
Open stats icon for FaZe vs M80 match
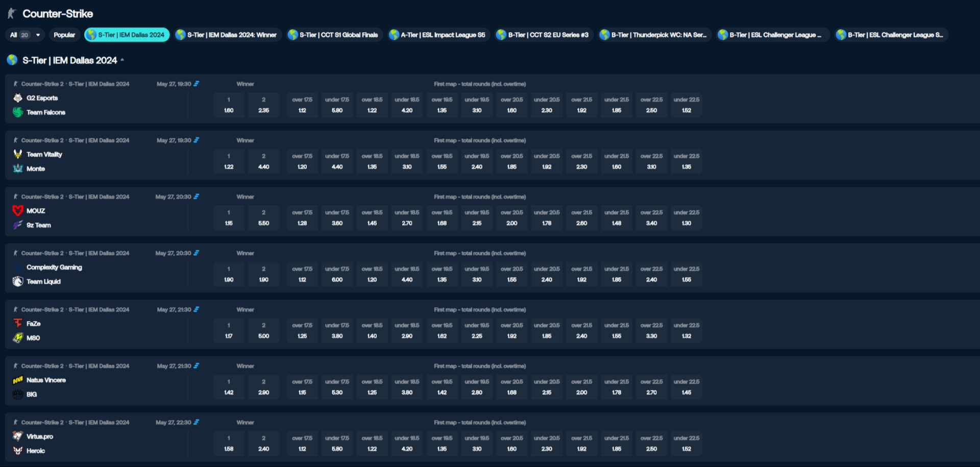197,309
